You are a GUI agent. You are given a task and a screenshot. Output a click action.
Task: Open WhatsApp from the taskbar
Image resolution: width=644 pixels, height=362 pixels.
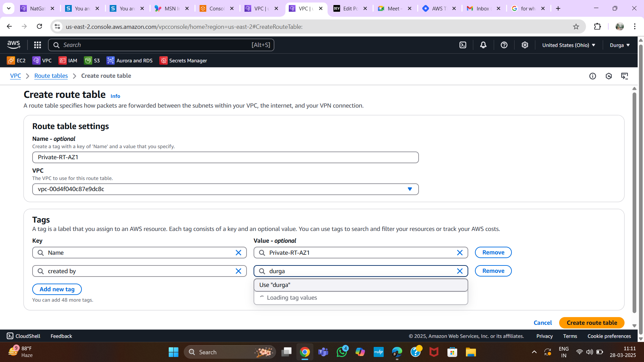[x=342, y=352]
